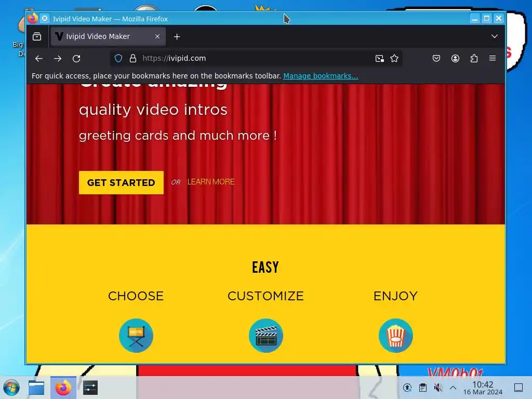532x399 pixels.
Task: Close the Firefox window
Action: (x=498, y=18)
